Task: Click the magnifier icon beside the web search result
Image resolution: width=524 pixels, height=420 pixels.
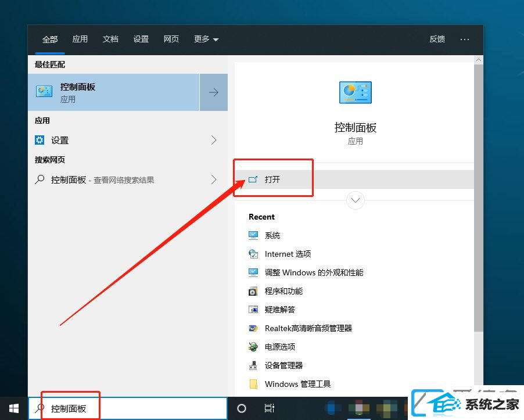Action: 40,180
